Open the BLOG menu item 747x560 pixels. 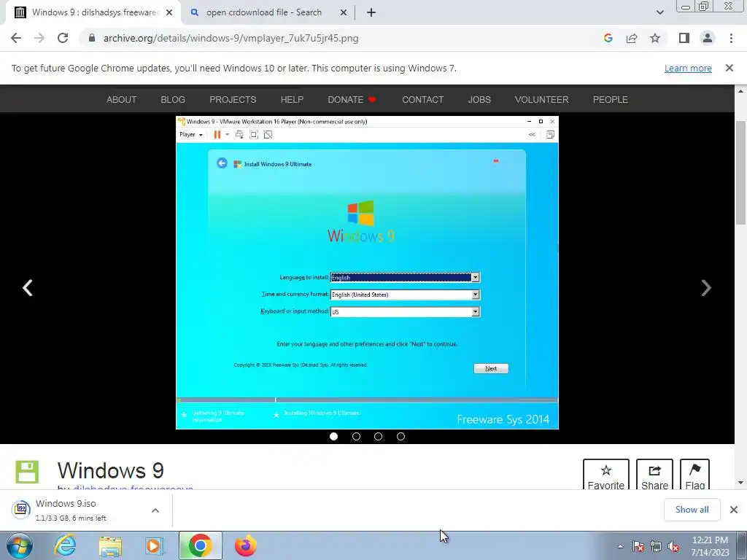[173, 99]
